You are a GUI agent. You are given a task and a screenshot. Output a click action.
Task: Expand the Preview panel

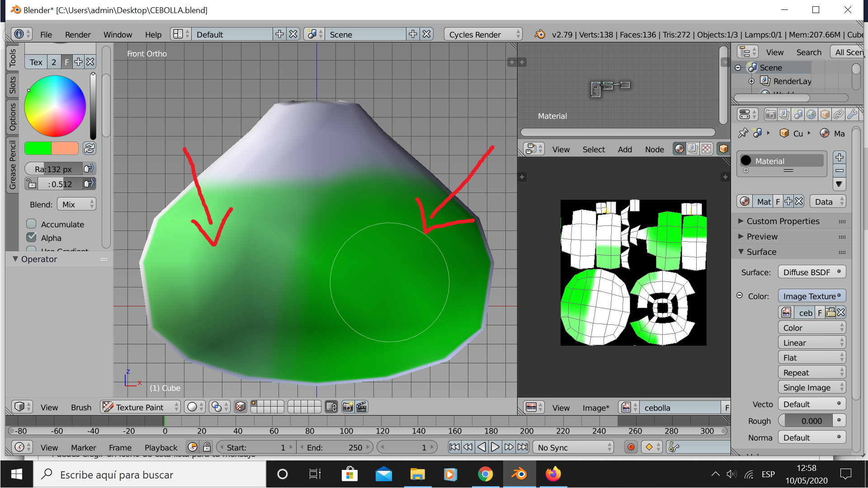[762, 236]
